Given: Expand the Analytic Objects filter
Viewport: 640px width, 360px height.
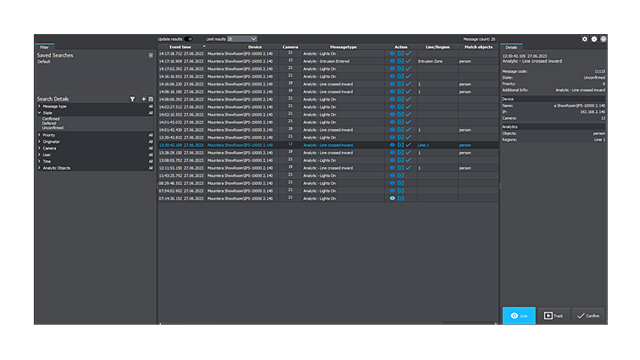Looking at the screenshot, I should click(40, 168).
